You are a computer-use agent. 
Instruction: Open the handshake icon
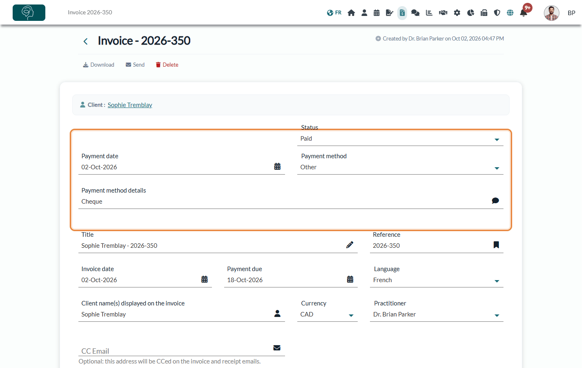443,13
